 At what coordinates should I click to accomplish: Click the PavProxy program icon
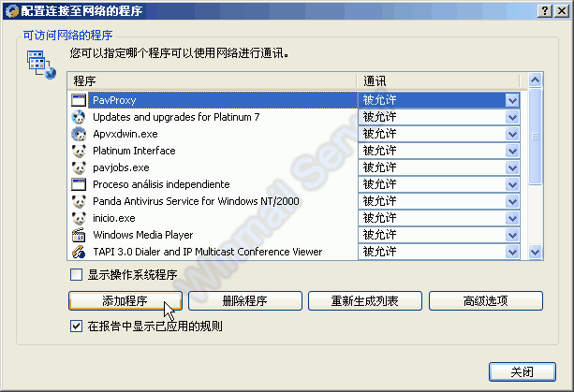click(x=79, y=100)
